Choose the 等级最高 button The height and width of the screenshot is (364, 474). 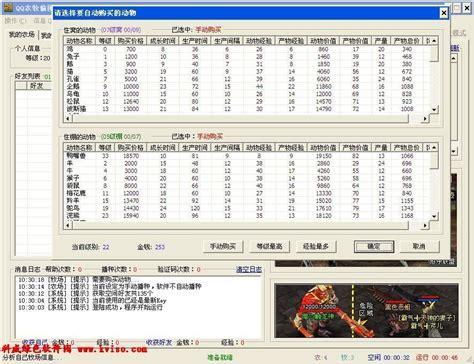pos(269,247)
